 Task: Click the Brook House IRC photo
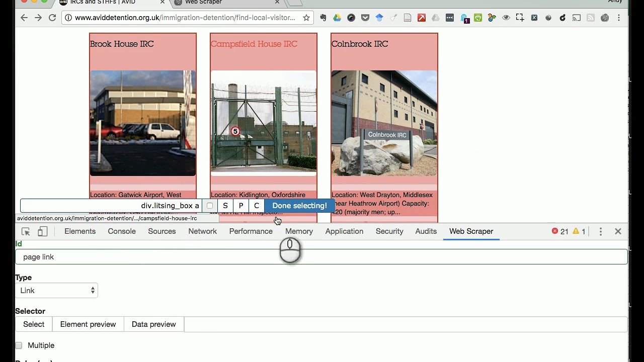[143, 123]
